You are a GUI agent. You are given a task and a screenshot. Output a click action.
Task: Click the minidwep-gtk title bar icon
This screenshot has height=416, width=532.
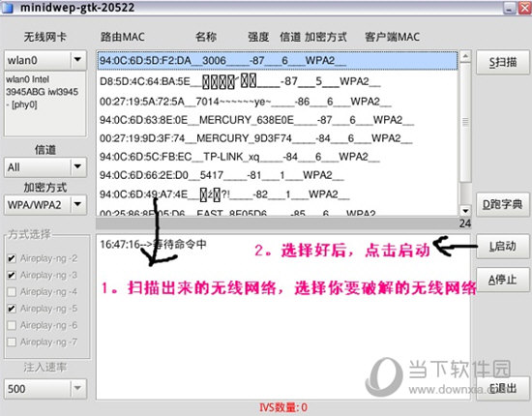coord(8,8)
